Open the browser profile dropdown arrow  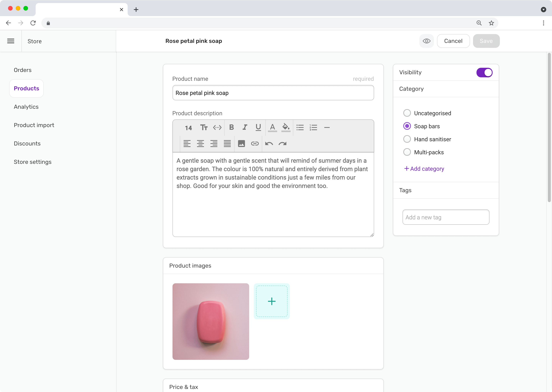click(x=544, y=10)
